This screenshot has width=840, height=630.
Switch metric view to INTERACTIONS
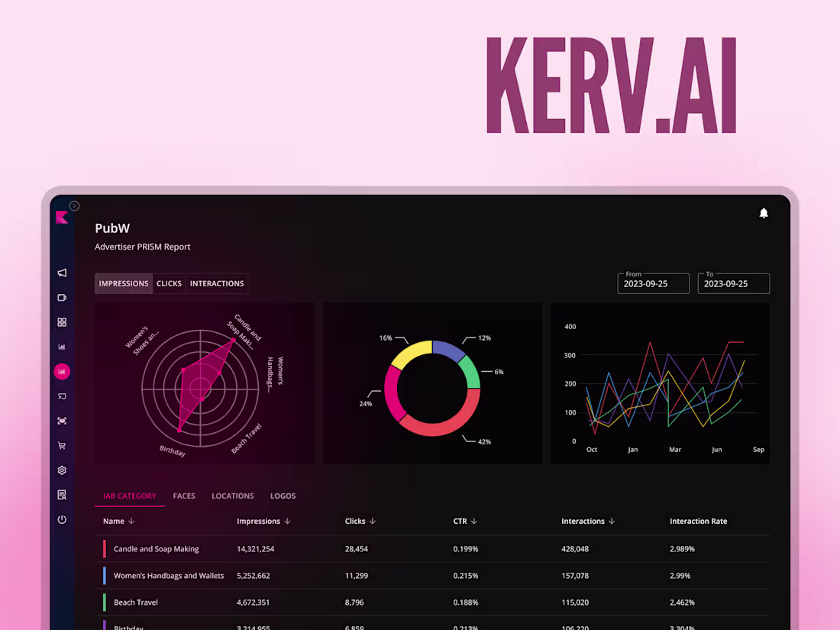click(216, 283)
